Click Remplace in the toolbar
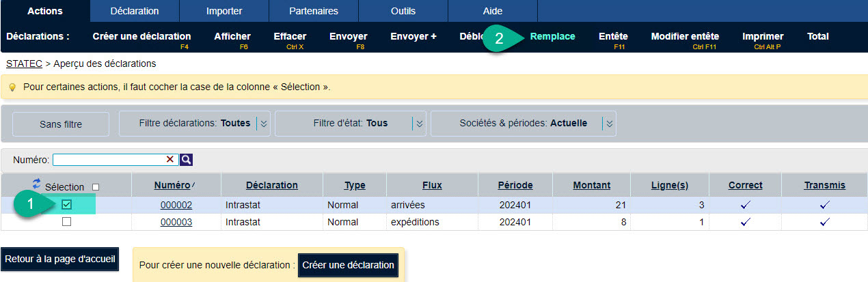 coord(552,37)
